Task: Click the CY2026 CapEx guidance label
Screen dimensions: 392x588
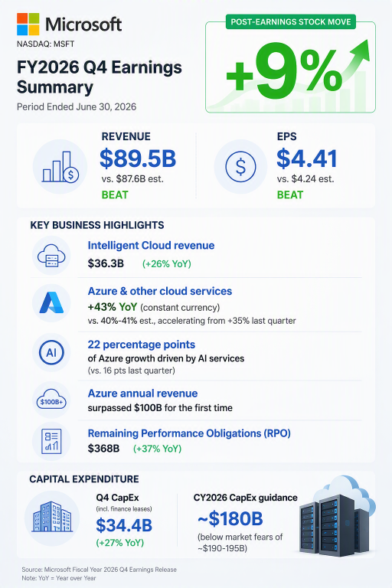Action: [245, 498]
